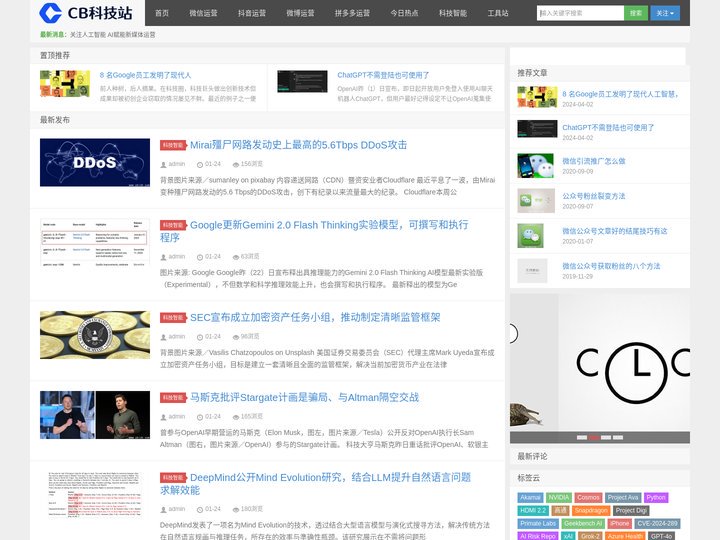Open the 首页 nav item
Screen dimensions: 720x540
pos(162,13)
